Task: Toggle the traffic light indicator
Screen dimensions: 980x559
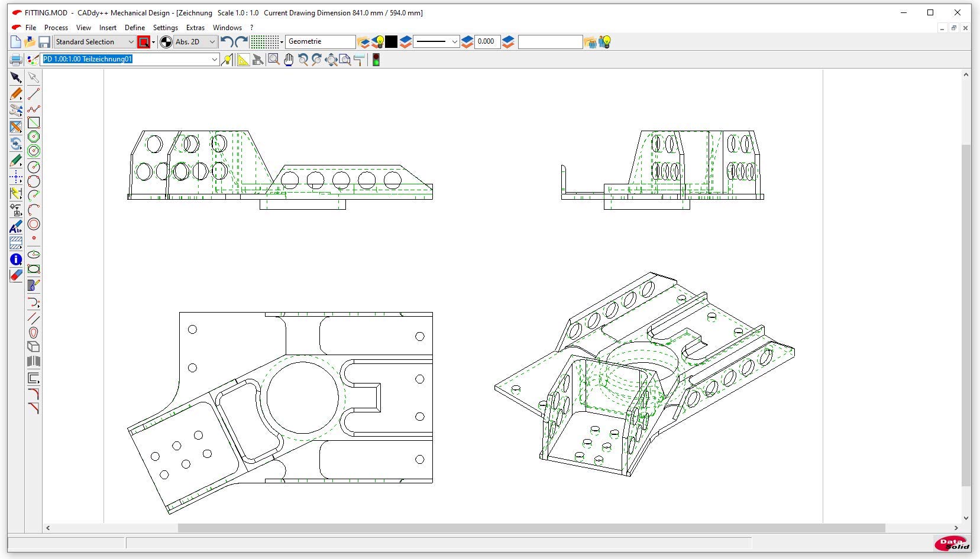Action: pyautogui.click(x=376, y=60)
